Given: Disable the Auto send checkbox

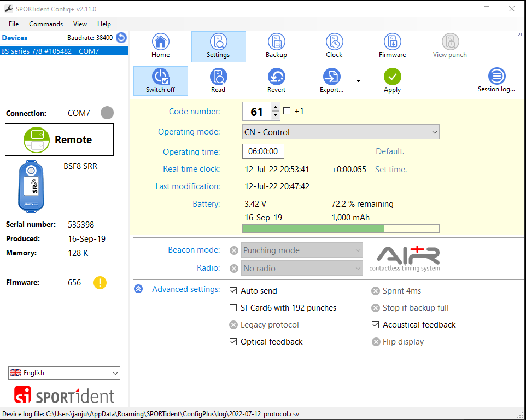Looking at the screenshot, I should click(233, 291).
